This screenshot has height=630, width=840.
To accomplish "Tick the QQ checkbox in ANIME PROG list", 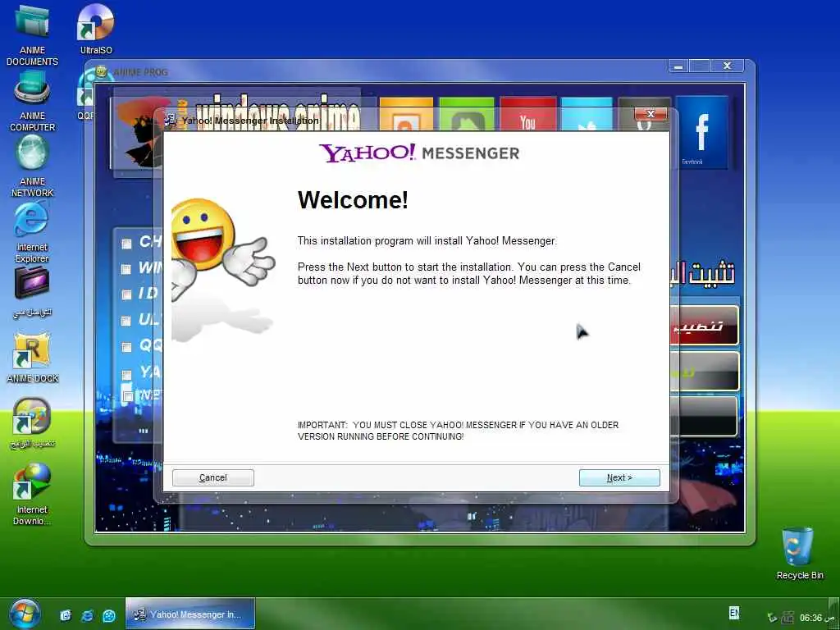I will (x=126, y=347).
